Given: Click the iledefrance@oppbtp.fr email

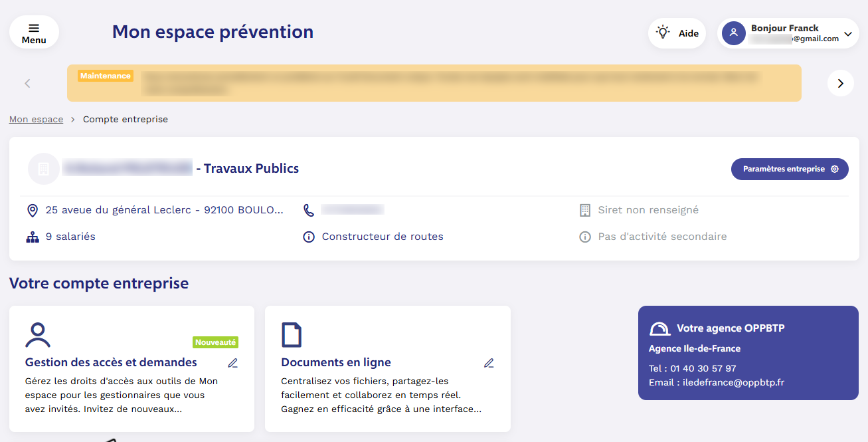Looking at the screenshot, I should tap(732, 382).
